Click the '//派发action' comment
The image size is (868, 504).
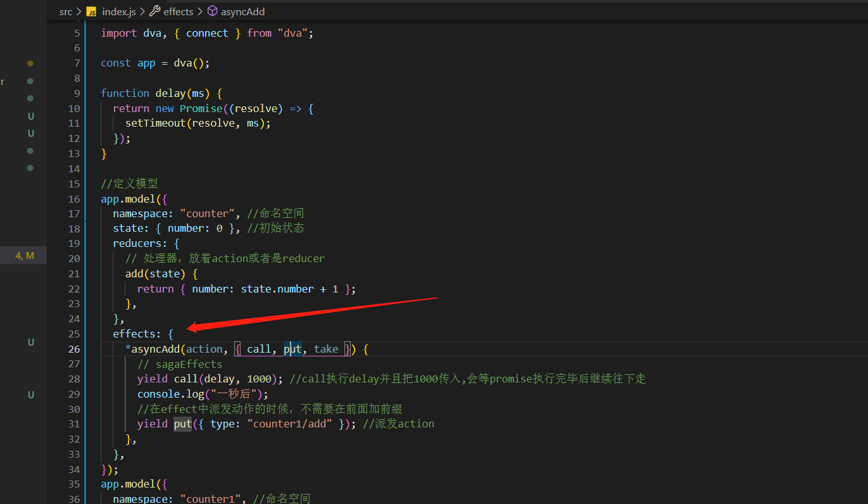[399, 424]
